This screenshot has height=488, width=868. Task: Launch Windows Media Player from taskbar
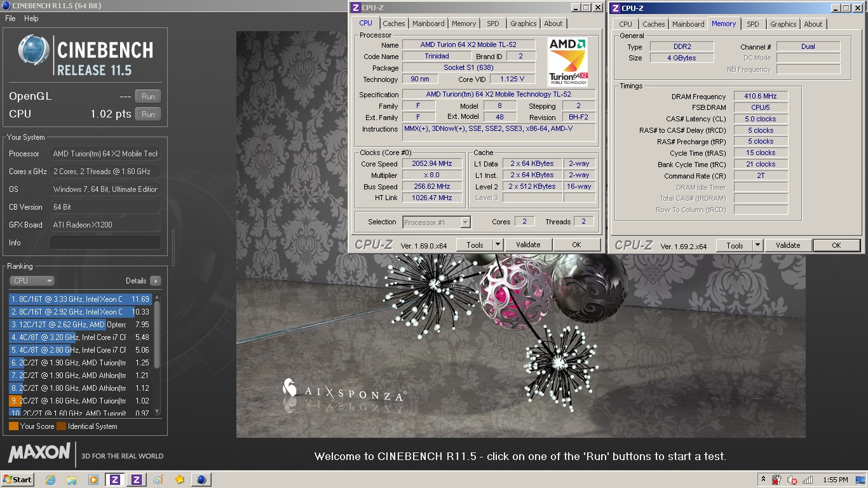[x=93, y=480]
